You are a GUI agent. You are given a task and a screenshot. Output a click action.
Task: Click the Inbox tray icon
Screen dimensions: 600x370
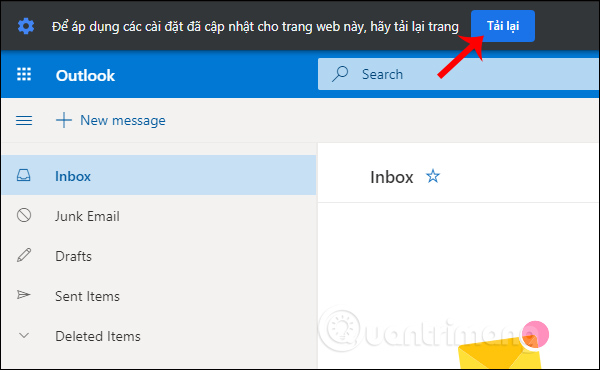tap(23, 176)
